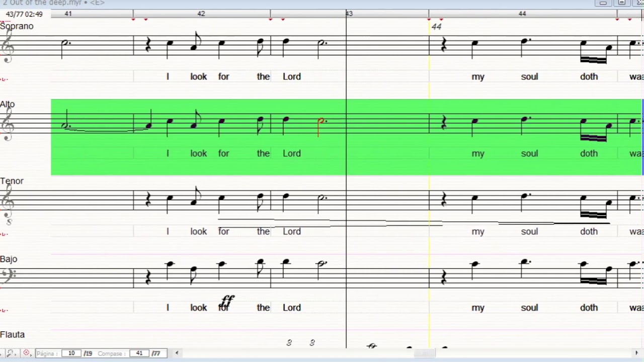Image resolution: width=644 pixels, height=362 pixels.
Task: Select the Alto staff label
Action: pyautogui.click(x=8, y=104)
